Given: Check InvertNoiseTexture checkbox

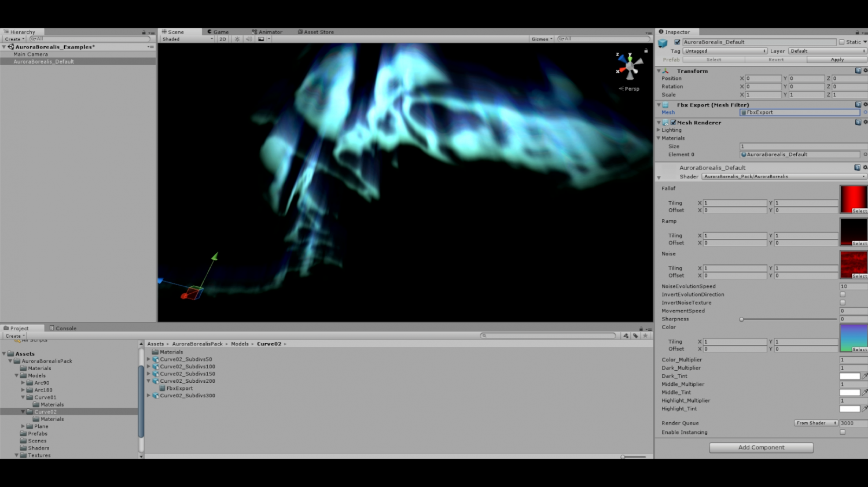Looking at the screenshot, I should point(843,302).
